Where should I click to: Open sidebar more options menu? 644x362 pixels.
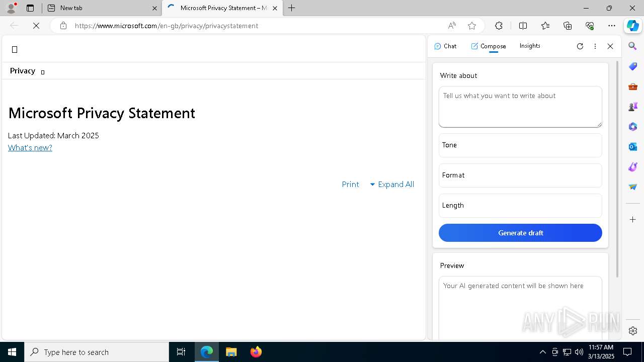595,46
